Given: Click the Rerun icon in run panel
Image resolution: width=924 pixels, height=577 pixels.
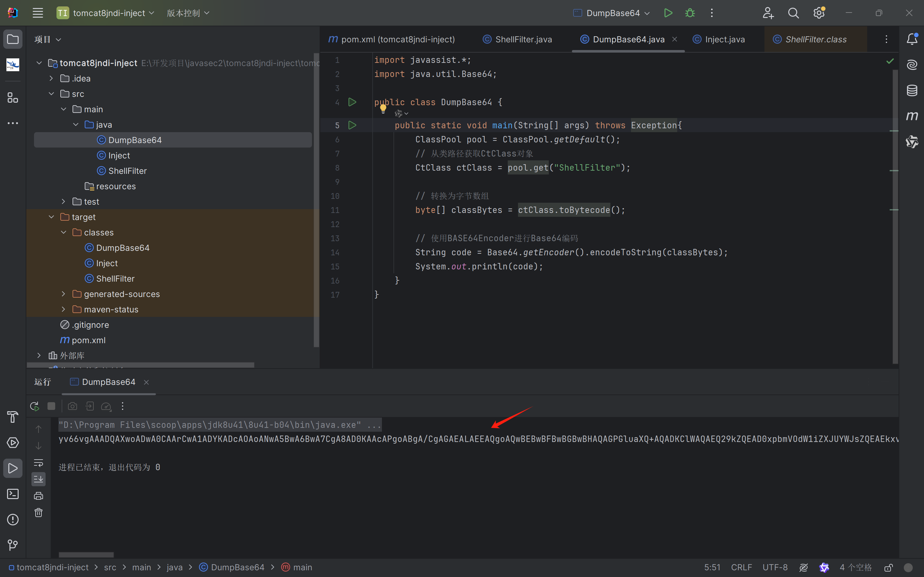Looking at the screenshot, I should tap(35, 406).
